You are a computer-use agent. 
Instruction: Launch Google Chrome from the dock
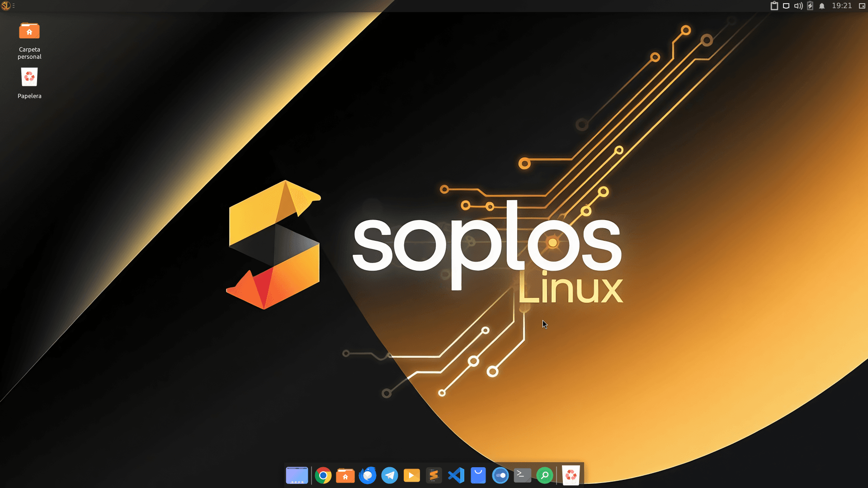pyautogui.click(x=323, y=475)
